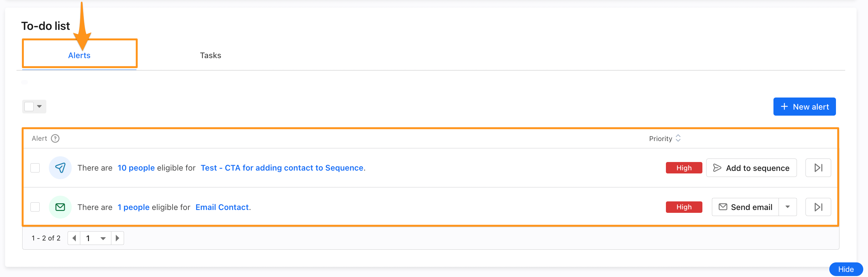Check the Email Contact row checkbox
868x277 pixels.
(35, 207)
